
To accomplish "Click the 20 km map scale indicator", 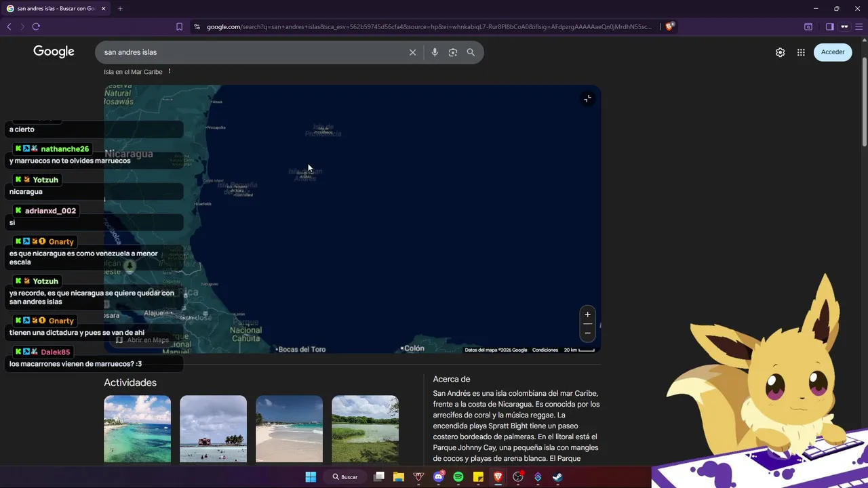I will click(579, 350).
